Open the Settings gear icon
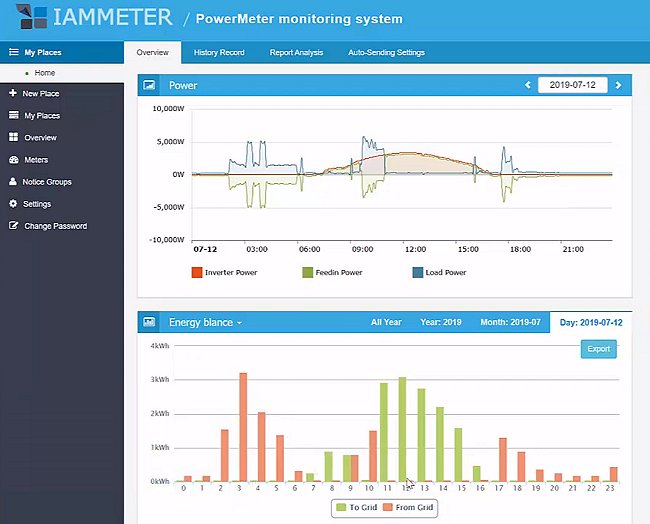The height and width of the screenshot is (524, 650). pos(13,204)
